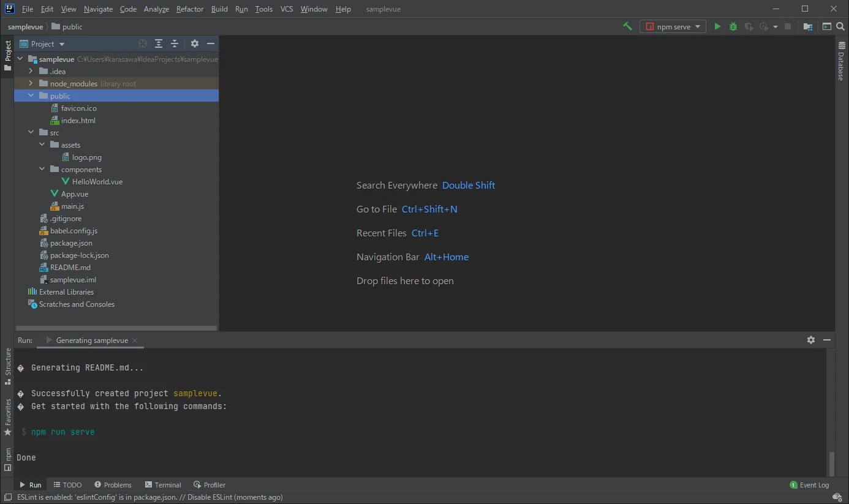Viewport: 849px width, 504px height.
Task: Click the Search Everywhere magnifier icon
Action: (x=840, y=27)
